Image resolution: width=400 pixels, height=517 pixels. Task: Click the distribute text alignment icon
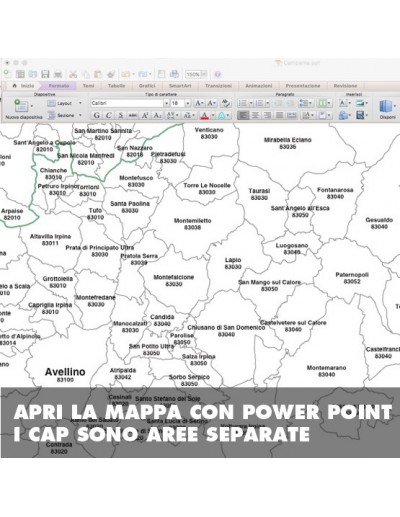292,115
